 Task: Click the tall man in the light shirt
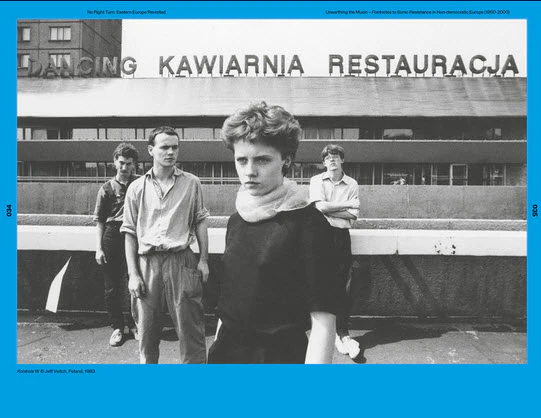point(166,241)
